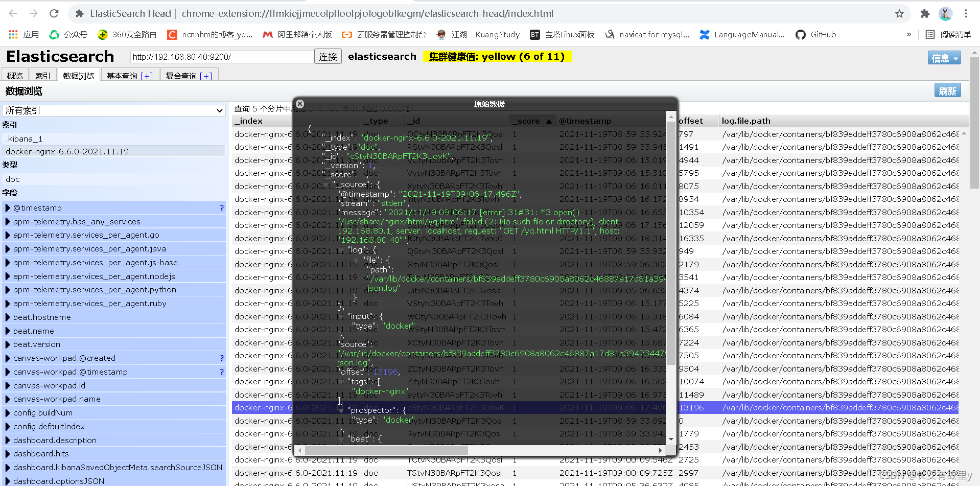Expand apm-telemetry.has_any_services field

[8, 222]
